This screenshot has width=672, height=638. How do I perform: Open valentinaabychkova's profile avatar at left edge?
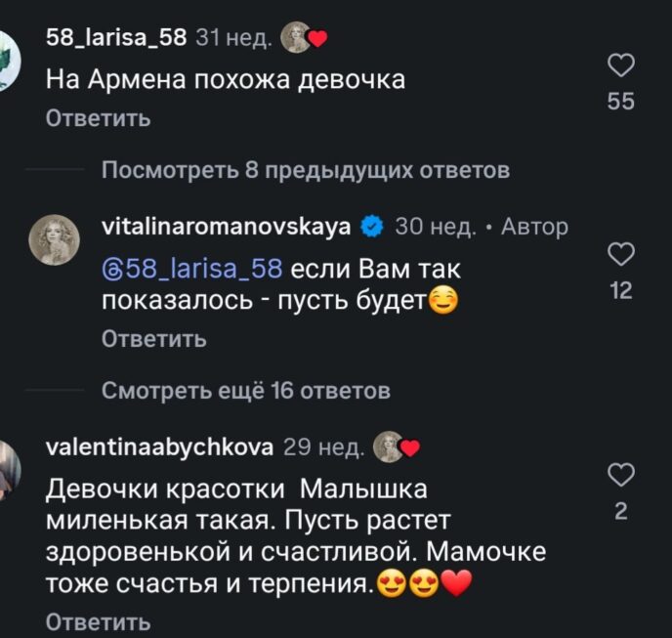coord(10,470)
